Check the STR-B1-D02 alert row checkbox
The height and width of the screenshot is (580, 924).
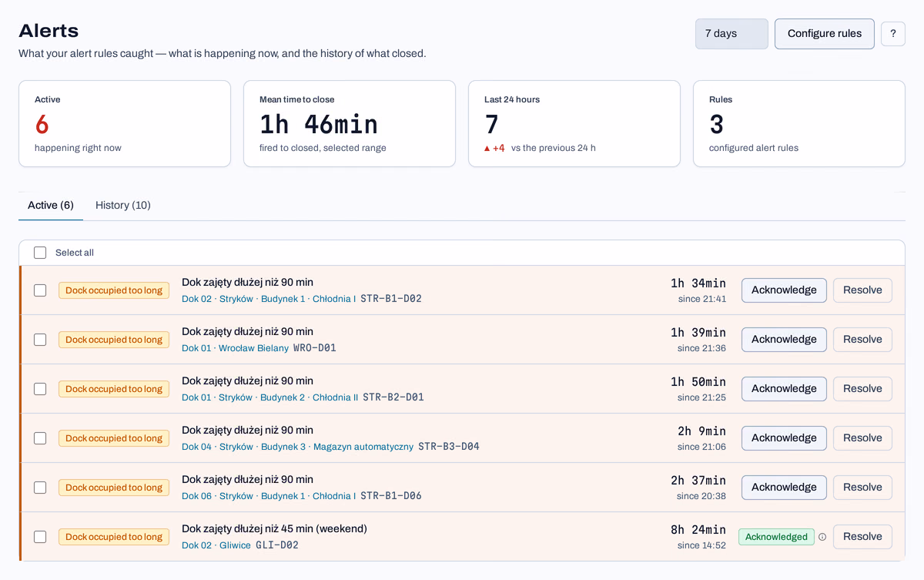(x=40, y=290)
